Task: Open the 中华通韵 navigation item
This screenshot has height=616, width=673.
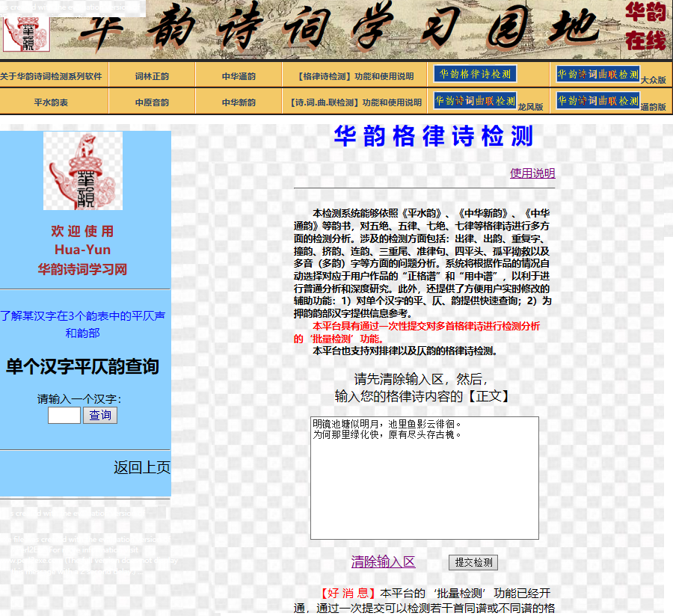Action: [239, 76]
